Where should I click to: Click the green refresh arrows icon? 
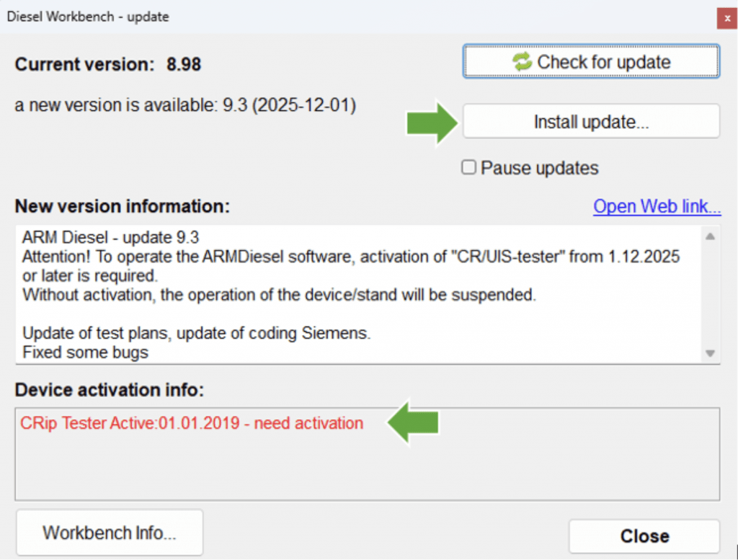click(x=522, y=62)
